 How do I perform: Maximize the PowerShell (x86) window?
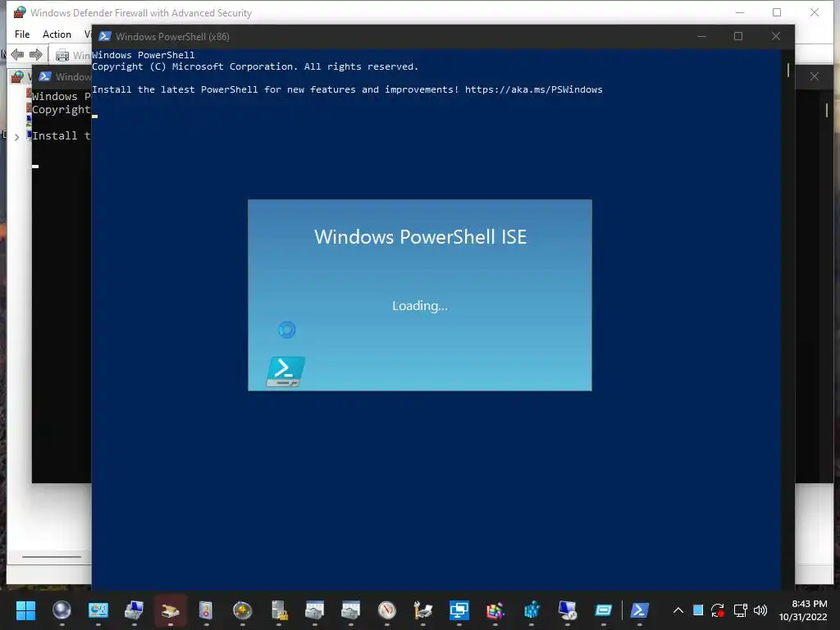point(738,36)
